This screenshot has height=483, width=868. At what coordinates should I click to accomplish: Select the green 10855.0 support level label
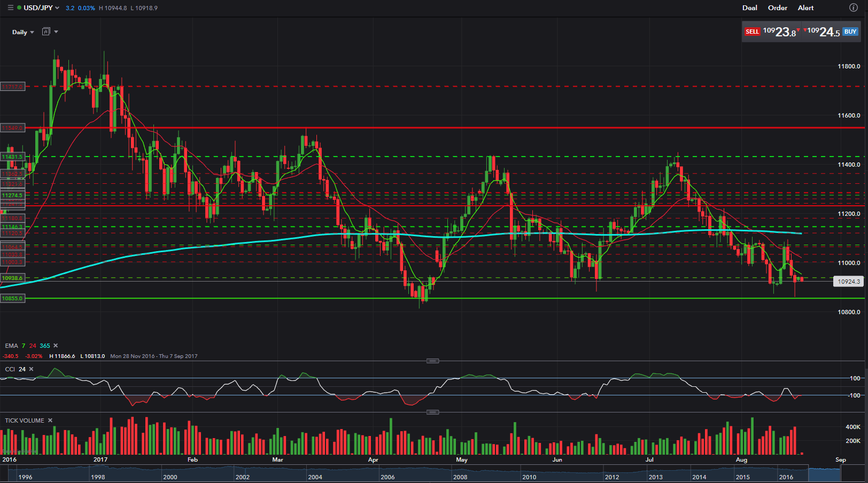point(12,299)
